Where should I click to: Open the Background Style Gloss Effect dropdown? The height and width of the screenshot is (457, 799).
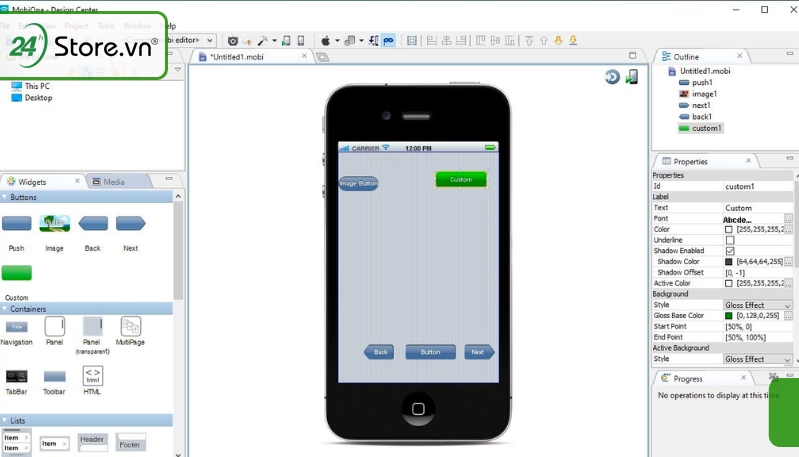(758, 305)
